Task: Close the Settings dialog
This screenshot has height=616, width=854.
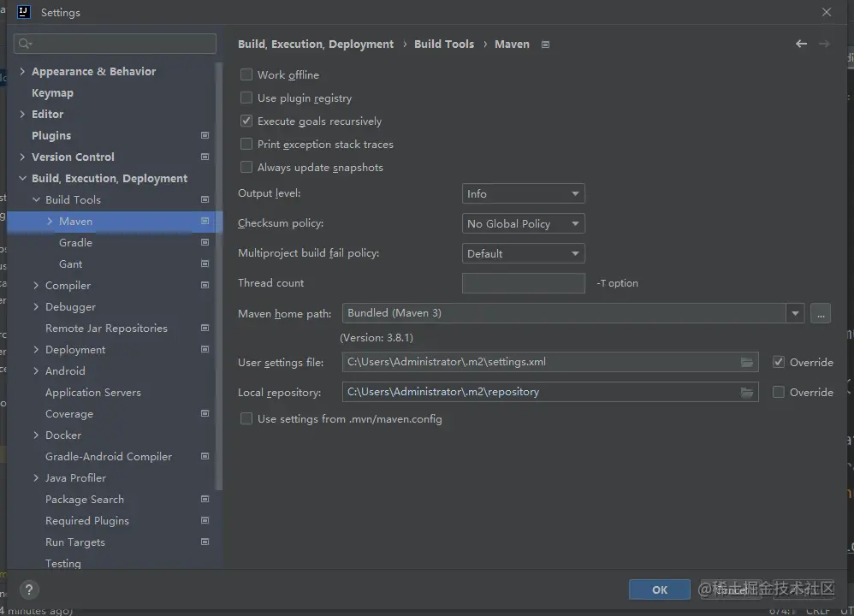Action: [827, 12]
